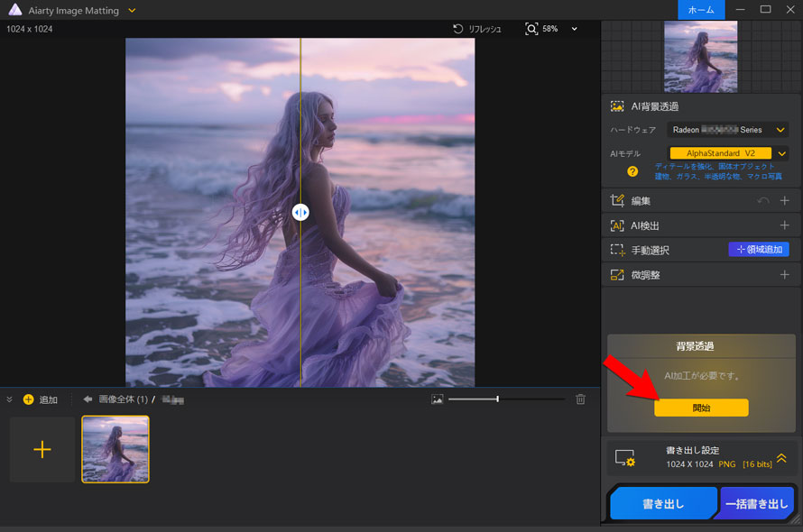Expand the 微調整 section
Screen dimensions: 803x532
click(784, 275)
